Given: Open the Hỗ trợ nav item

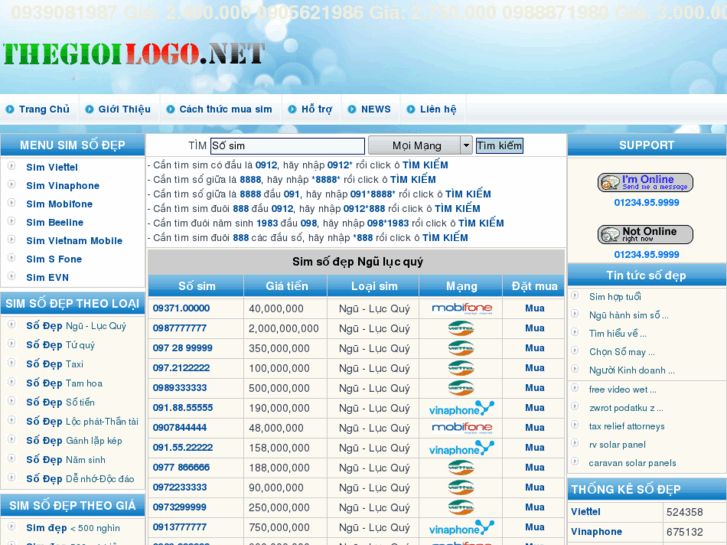Looking at the screenshot, I should 317,109.
